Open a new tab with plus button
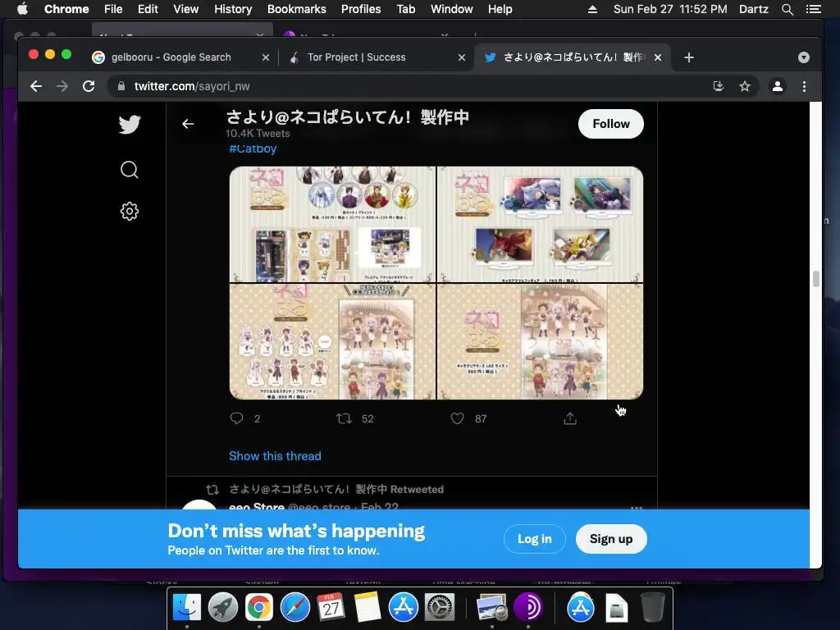 (689, 57)
